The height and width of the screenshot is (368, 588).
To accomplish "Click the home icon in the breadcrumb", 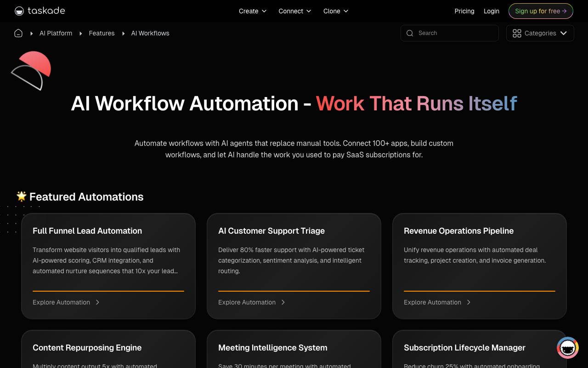I will (x=18, y=33).
